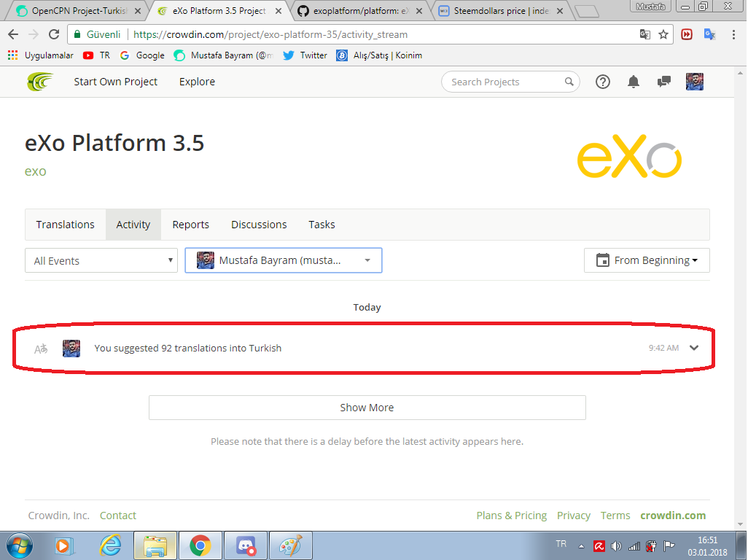
Task: Expand the 92 translations activity entry
Action: click(694, 348)
